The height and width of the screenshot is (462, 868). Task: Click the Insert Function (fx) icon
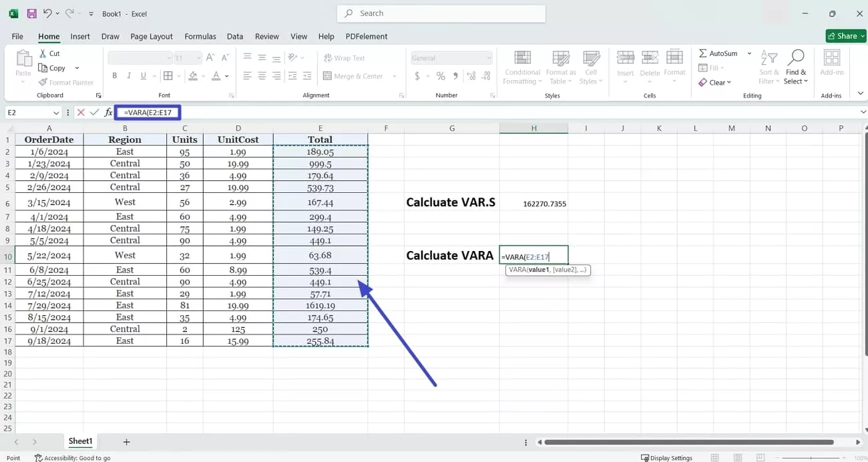[108, 112]
